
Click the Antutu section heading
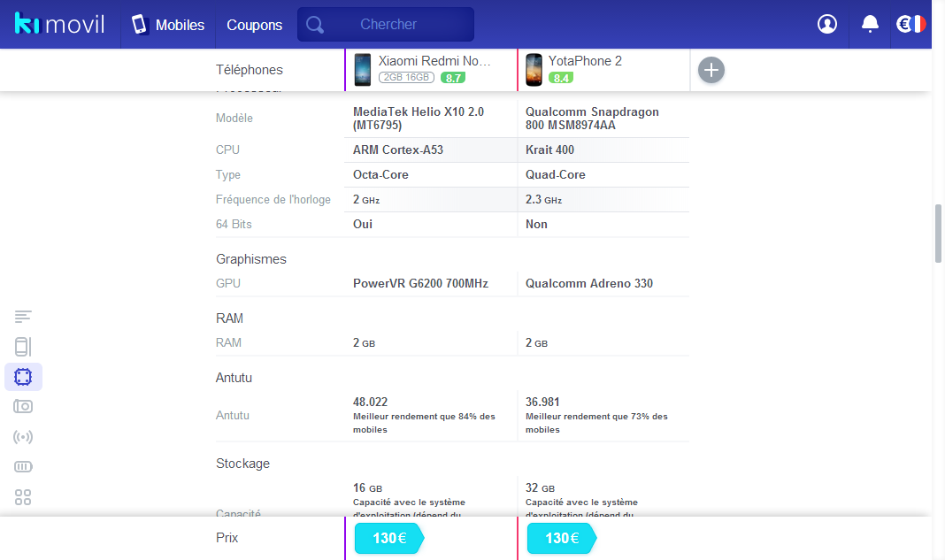[x=234, y=378]
